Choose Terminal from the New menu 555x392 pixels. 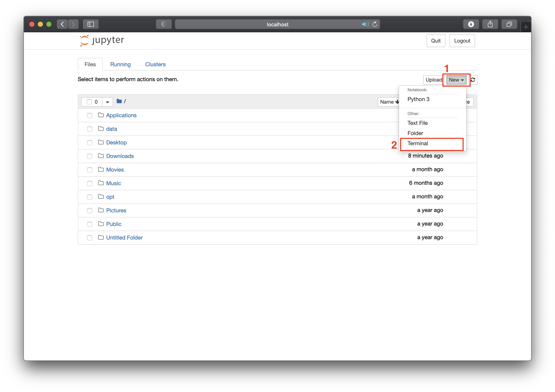point(418,144)
